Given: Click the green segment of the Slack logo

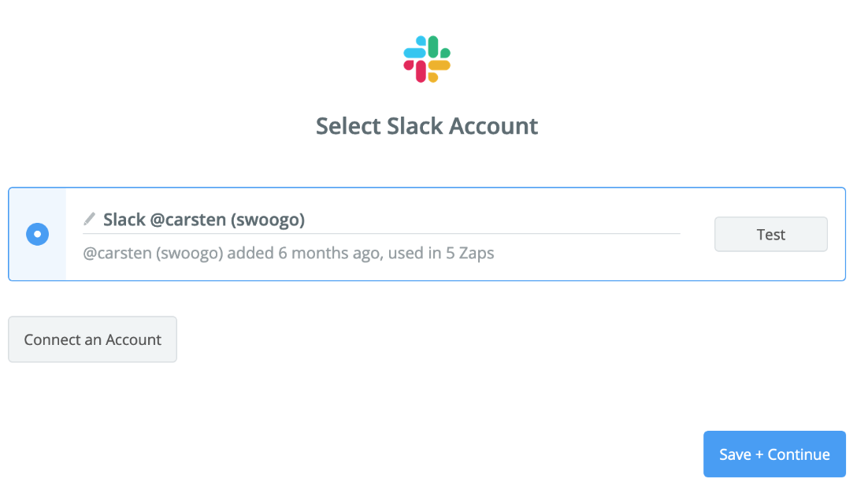Looking at the screenshot, I should click(439, 47).
